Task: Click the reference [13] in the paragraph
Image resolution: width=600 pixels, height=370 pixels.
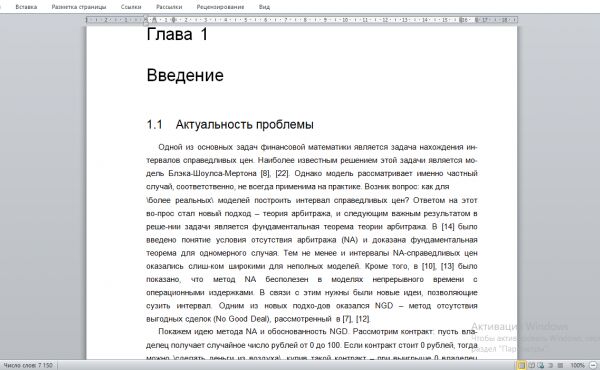Action: (x=448, y=266)
